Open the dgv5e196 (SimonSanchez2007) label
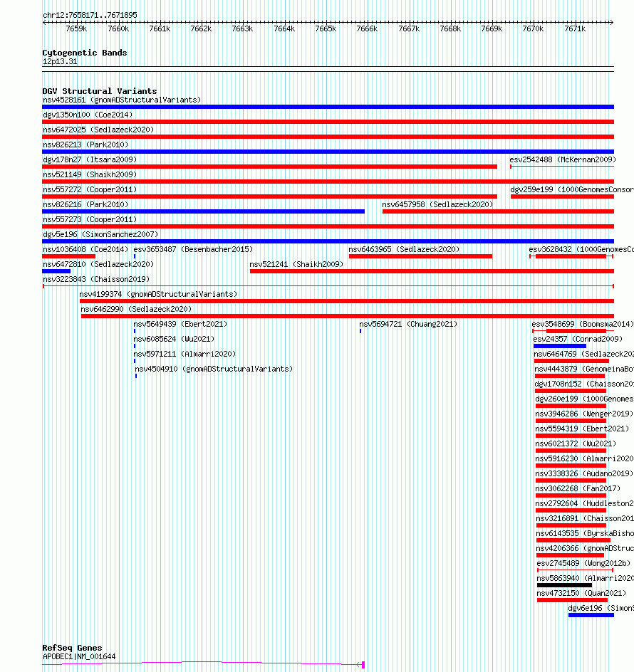 100,235
